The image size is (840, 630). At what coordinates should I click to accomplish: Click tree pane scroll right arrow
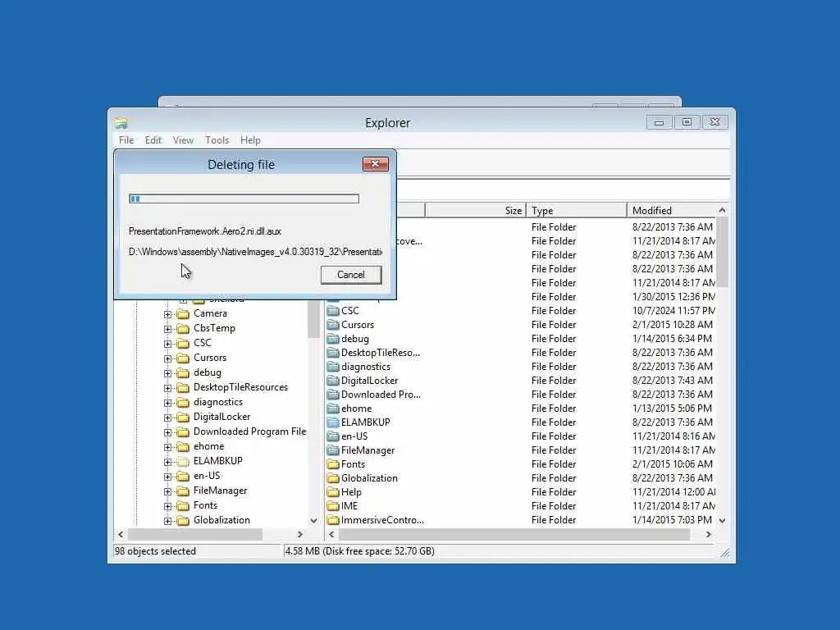coord(300,535)
